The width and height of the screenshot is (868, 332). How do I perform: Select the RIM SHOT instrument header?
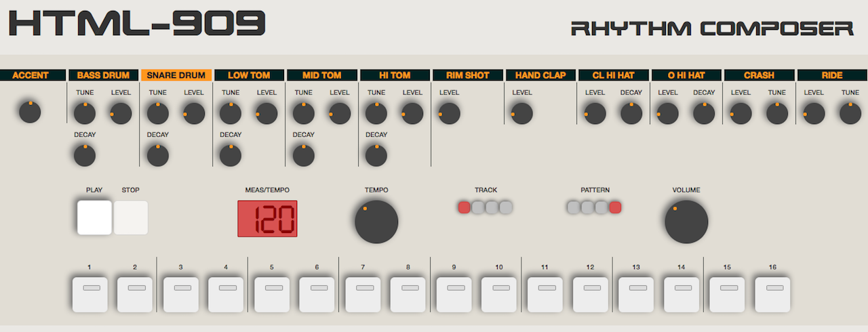pyautogui.click(x=468, y=75)
